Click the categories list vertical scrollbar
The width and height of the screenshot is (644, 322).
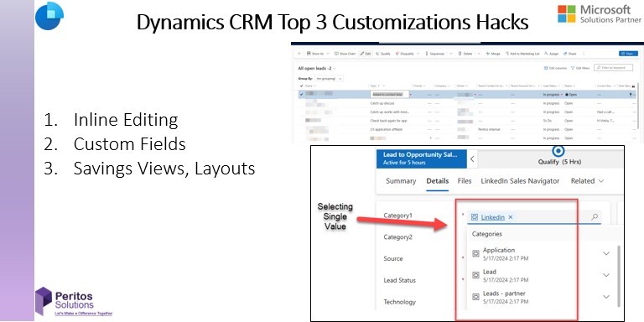pos(619,276)
